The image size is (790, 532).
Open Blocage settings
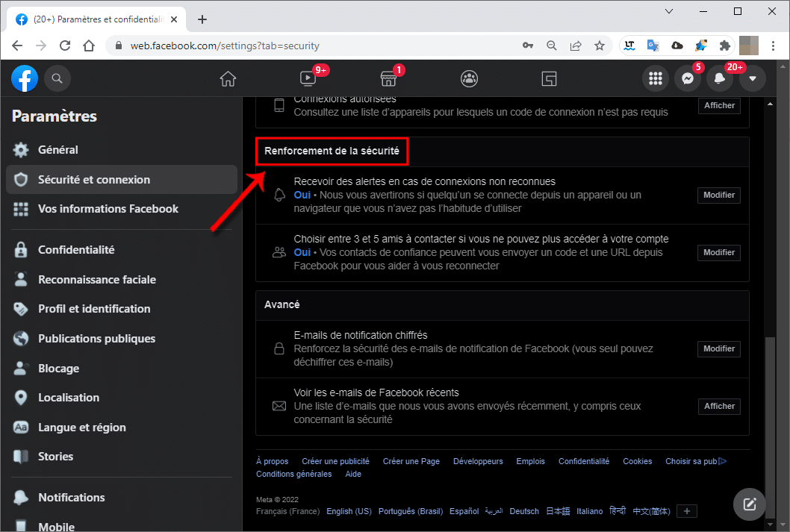(122, 369)
